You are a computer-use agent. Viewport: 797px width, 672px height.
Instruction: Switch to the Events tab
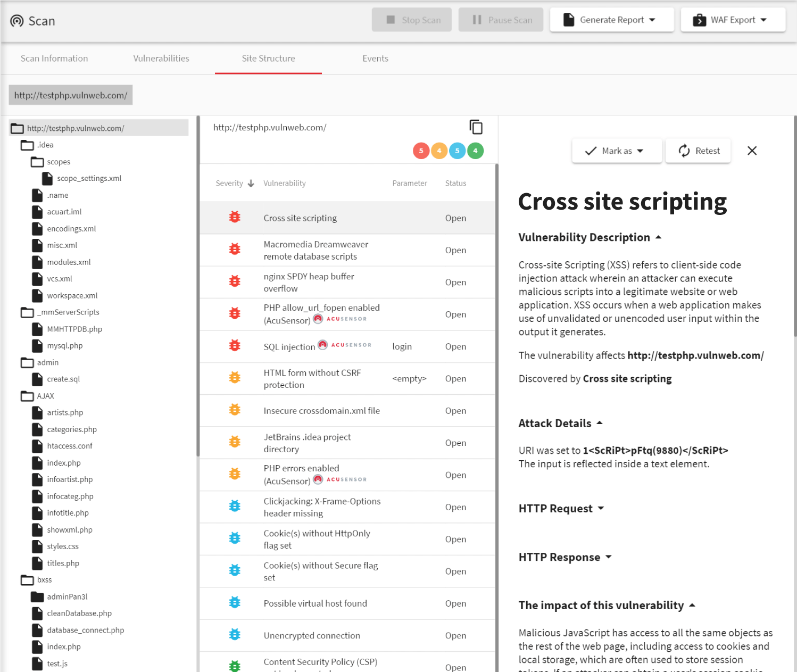click(x=375, y=59)
